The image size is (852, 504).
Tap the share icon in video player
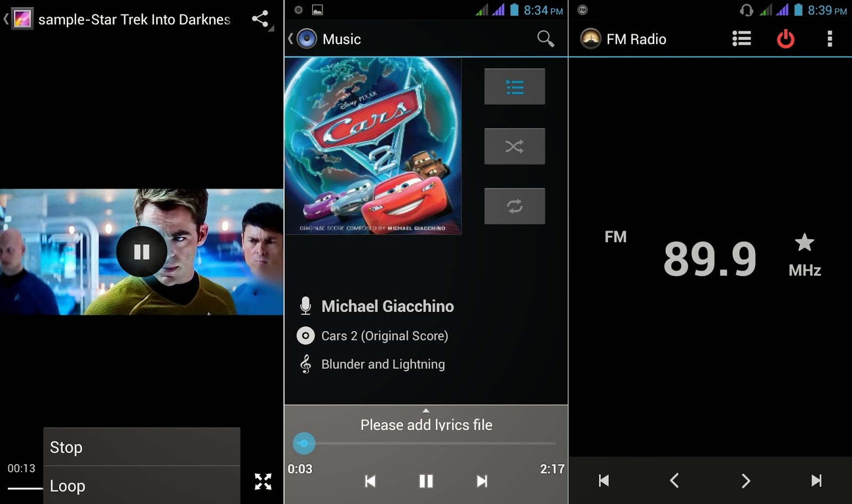pyautogui.click(x=260, y=19)
